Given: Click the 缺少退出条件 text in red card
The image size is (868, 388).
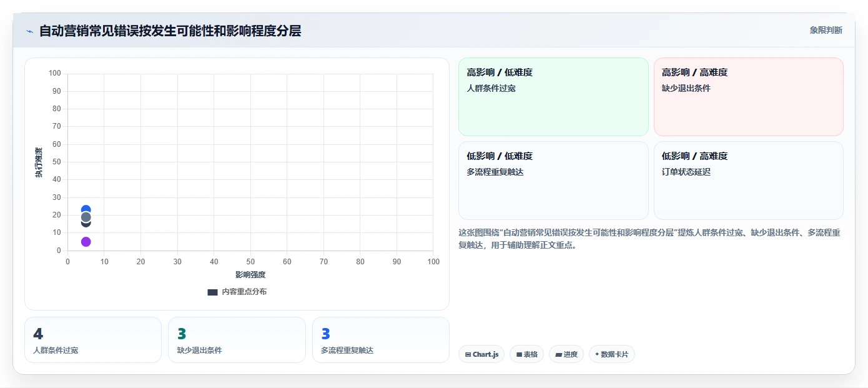Looking at the screenshot, I should pos(686,88).
